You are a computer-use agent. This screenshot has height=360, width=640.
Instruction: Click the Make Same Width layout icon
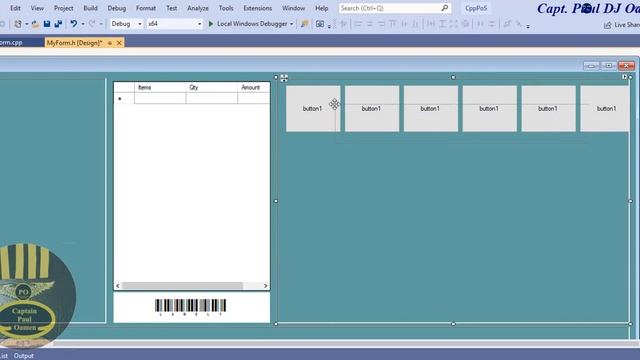(431, 24)
